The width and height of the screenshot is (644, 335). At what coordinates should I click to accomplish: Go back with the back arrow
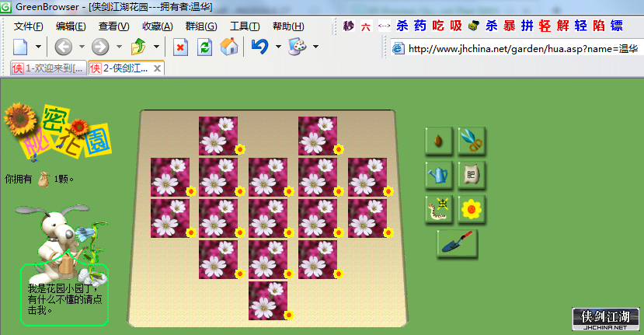63,47
